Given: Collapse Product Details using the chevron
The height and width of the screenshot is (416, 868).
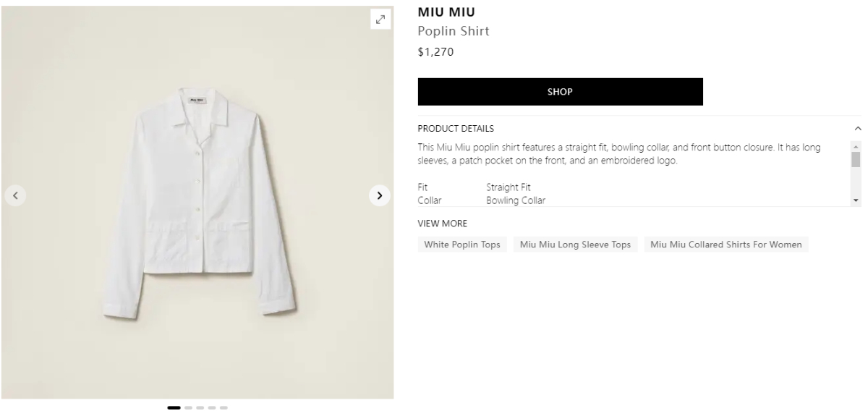Looking at the screenshot, I should click(x=858, y=129).
